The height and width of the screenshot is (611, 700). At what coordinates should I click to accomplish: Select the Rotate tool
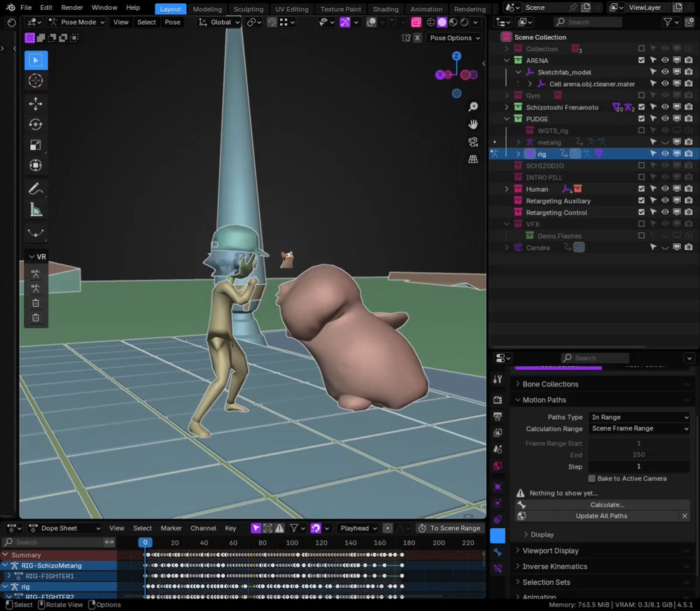click(36, 125)
